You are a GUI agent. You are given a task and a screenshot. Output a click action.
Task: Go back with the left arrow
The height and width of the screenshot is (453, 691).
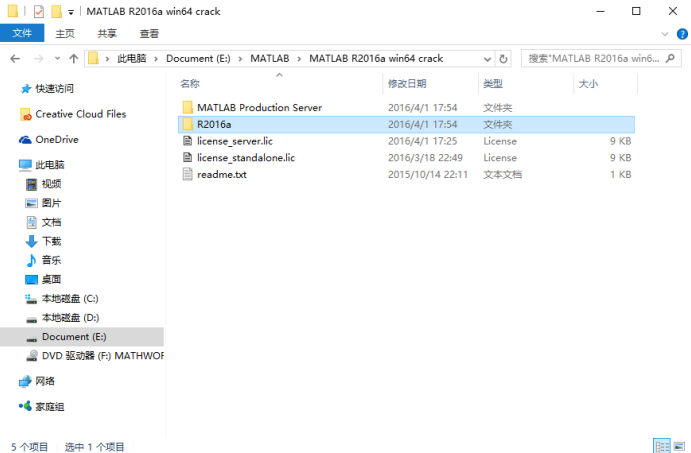(x=15, y=59)
